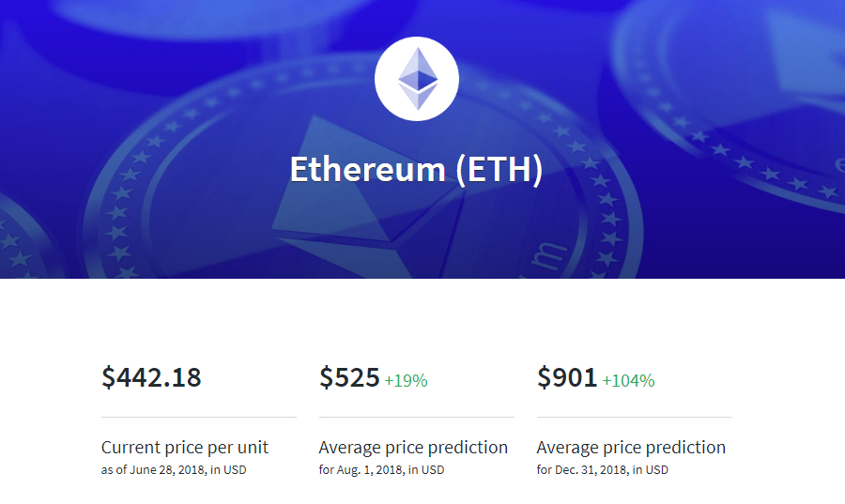The width and height of the screenshot is (845, 504).
Task: Select the Ethereum (ETH) heading
Action: [417, 170]
